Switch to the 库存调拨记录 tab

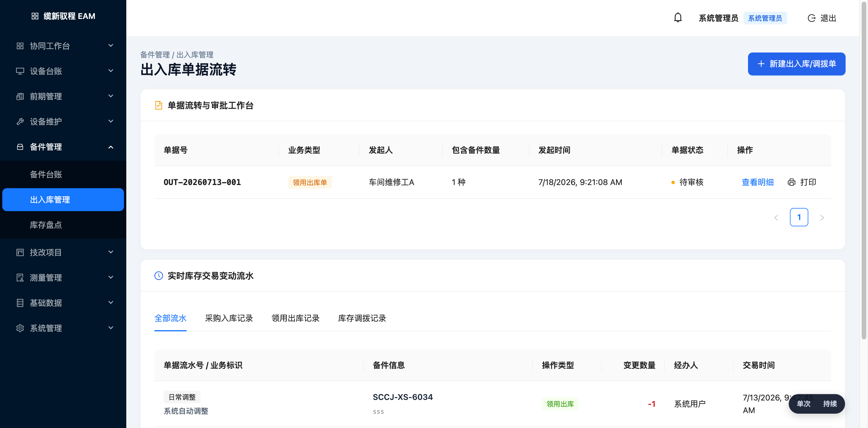(362, 318)
